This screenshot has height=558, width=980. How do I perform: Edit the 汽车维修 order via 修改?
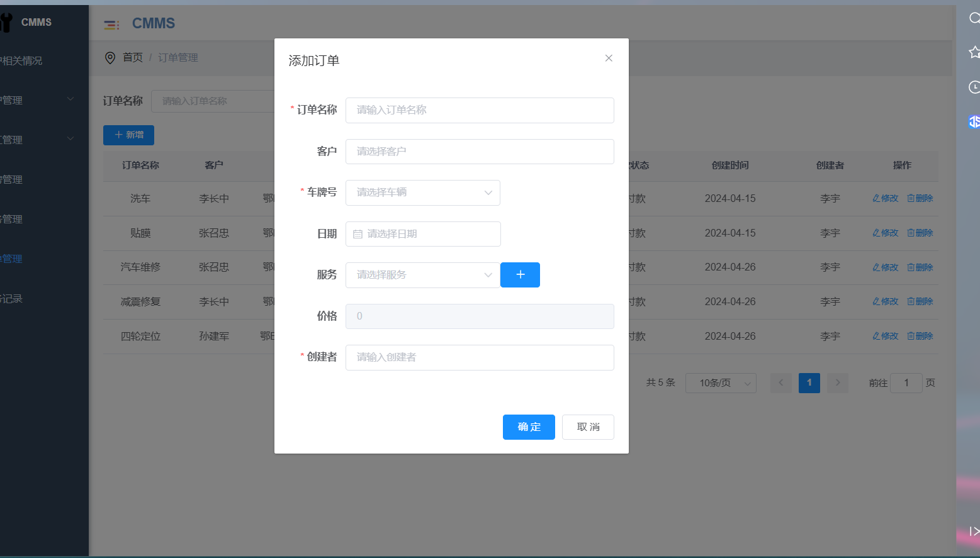click(886, 267)
